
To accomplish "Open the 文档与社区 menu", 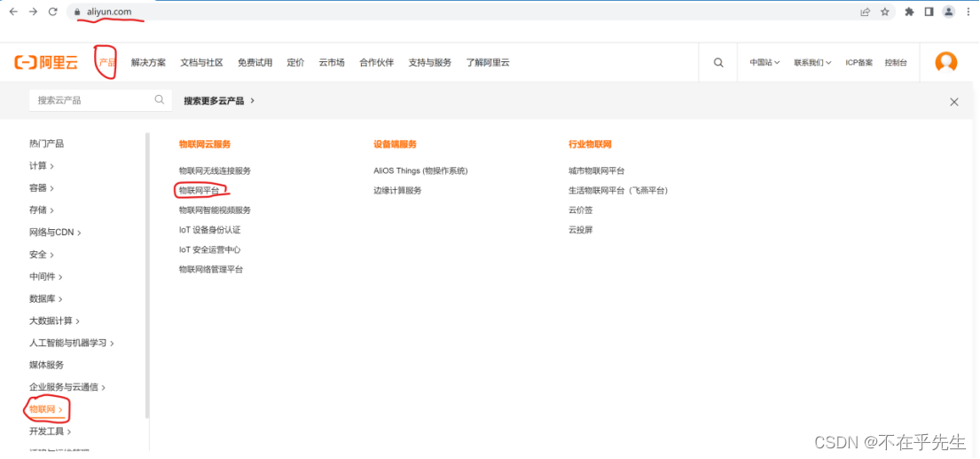I will click(x=202, y=62).
